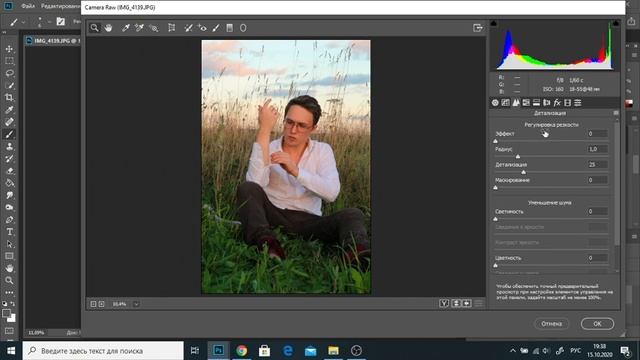This screenshot has height=360, width=640.
Task: Click the Светимость noise reduction slider
Action: point(551,219)
